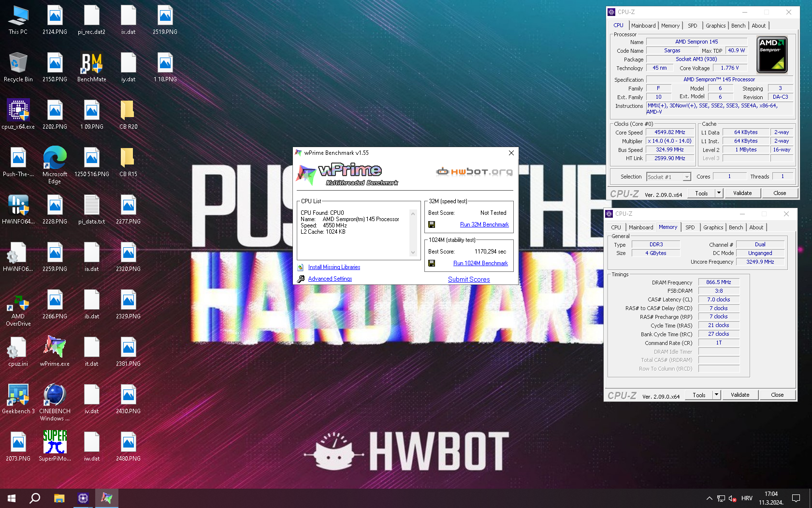
Task: Click the volume muted tray icon
Action: (x=732, y=498)
